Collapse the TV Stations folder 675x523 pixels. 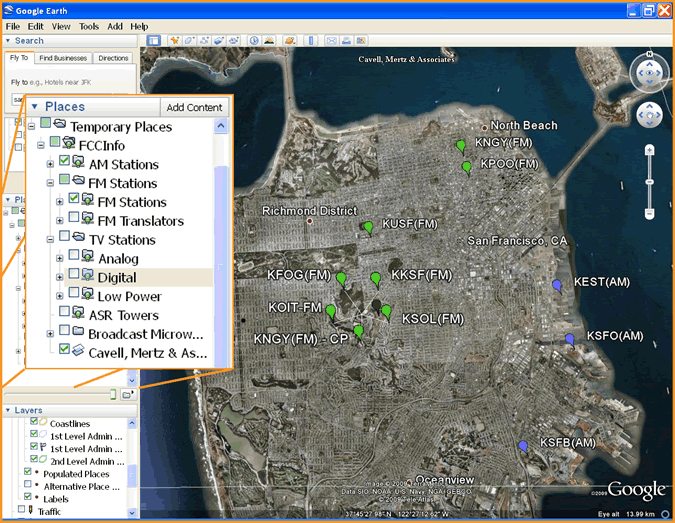point(49,240)
